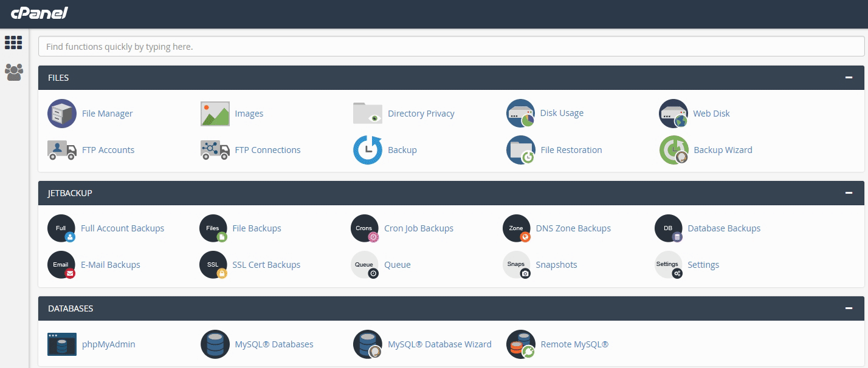Go to the E-Mail Backups link
This screenshot has height=368, width=868.
111,265
